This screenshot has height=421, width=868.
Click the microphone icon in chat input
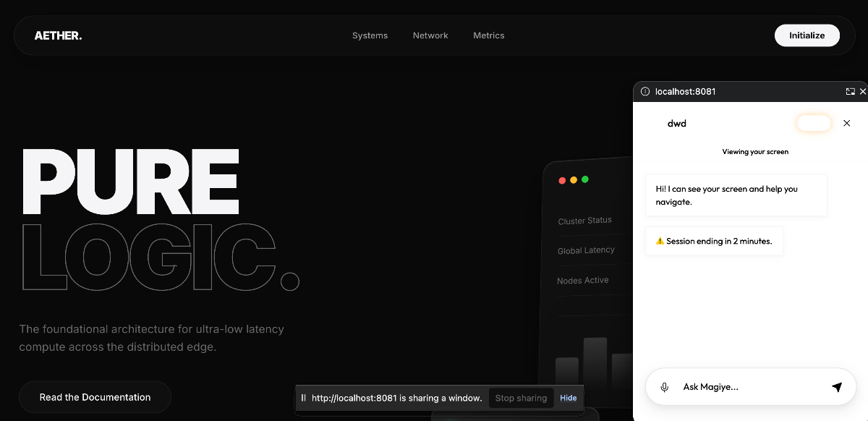[664, 388]
